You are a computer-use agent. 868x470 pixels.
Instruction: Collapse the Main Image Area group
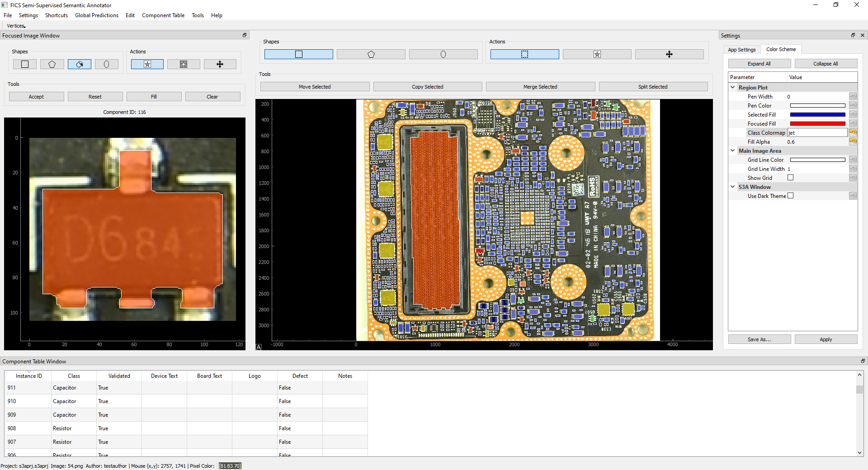point(733,150)
